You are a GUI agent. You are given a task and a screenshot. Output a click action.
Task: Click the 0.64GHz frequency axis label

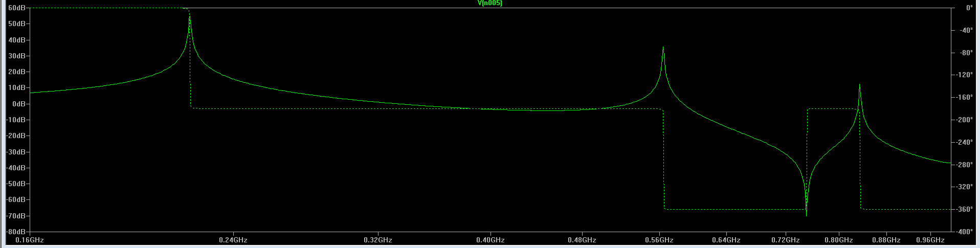tap(726, 240)
